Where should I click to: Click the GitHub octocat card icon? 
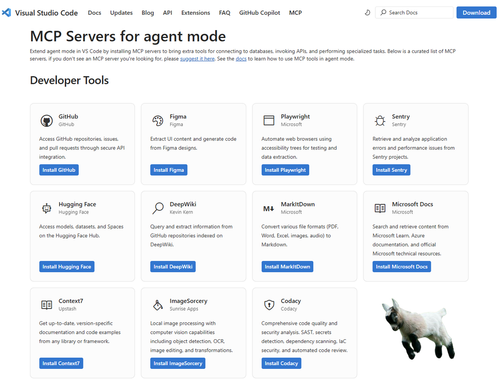click(x=47, y=121)
